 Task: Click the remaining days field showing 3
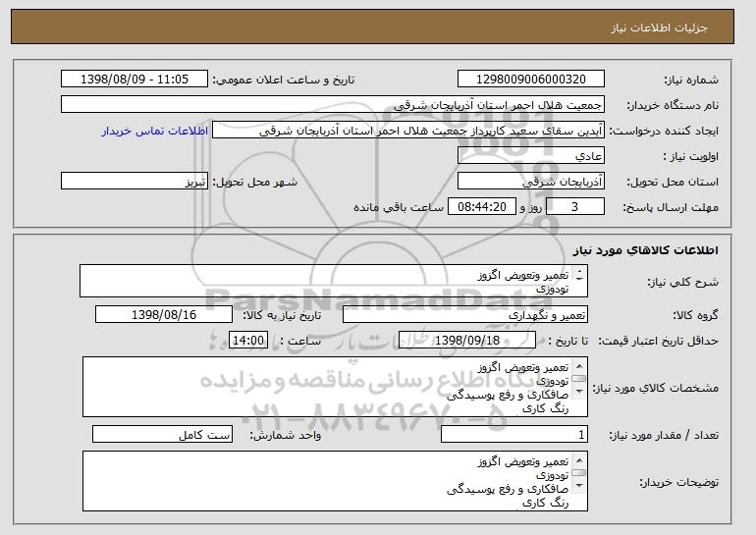[574, 207]
